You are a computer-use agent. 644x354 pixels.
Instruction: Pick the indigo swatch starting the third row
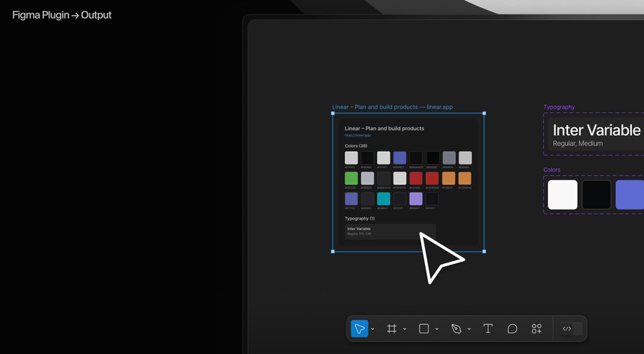click(x=351, y=199)
